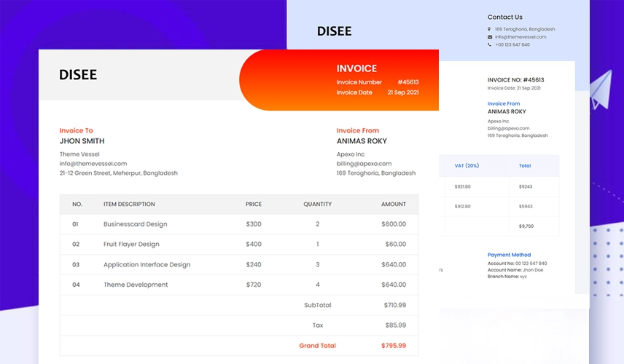Image resolution: width=624 pixels, height=364 pixels.
Task: Click the Grand Total amount $795.99
Action: (394, 346)
